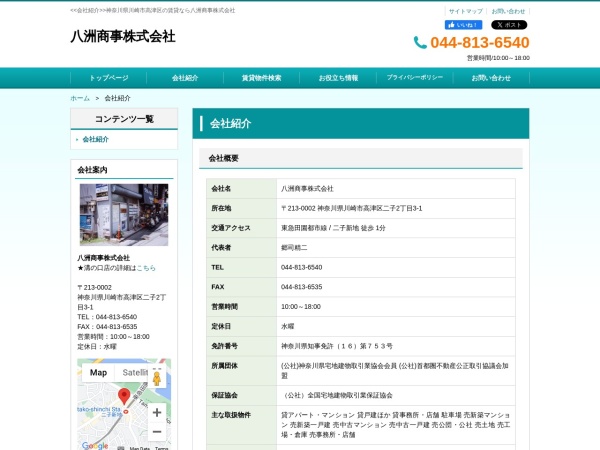Click the 会社紹介 page heading
Viewport: 600px width, 450px height.
coord(230,124)
